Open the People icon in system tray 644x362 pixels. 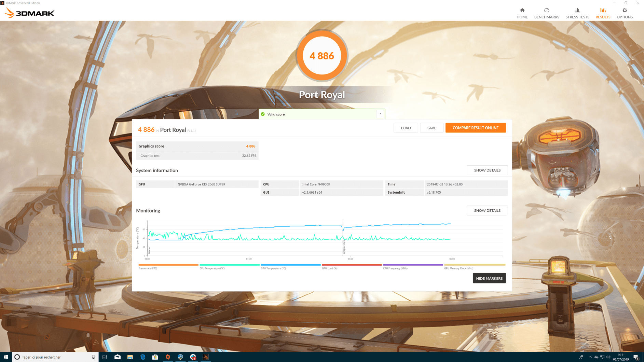pos(581,357)
